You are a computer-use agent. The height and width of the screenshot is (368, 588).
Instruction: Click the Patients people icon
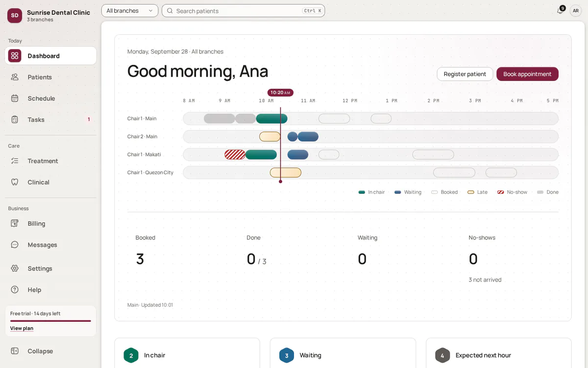point(15,77)
